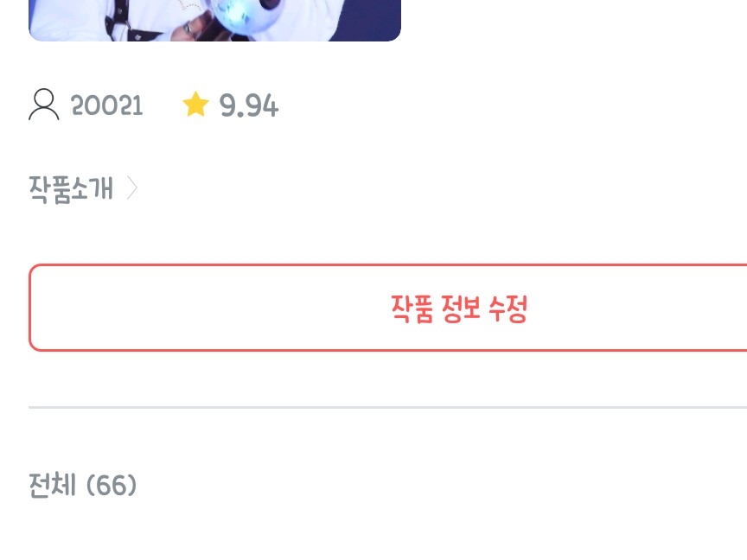Click the number 66 in parentheses

(112, 485)
